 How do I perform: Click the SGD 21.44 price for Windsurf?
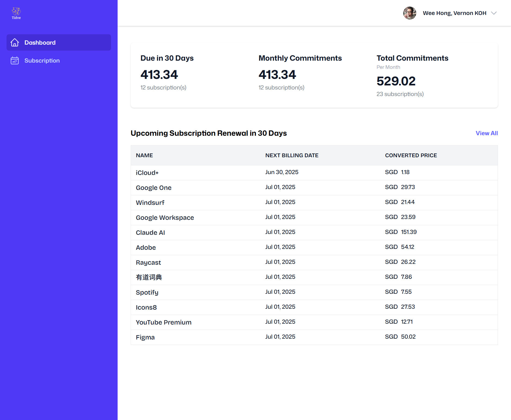[400, 202]
